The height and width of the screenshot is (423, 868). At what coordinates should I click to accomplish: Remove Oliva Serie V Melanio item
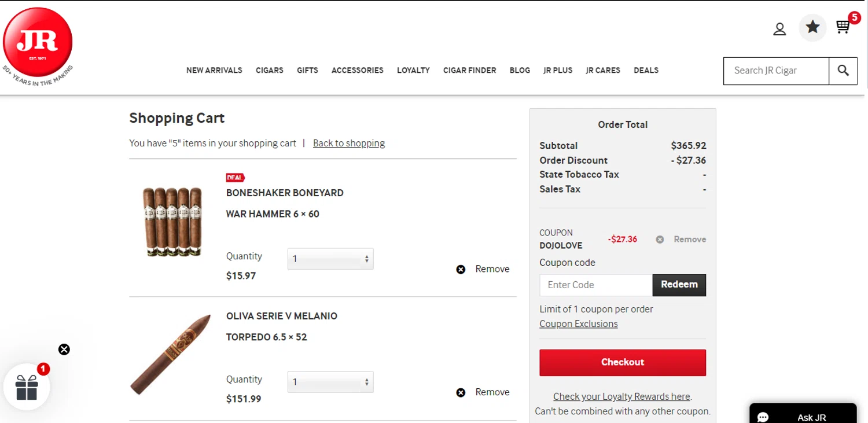point(484,392)
